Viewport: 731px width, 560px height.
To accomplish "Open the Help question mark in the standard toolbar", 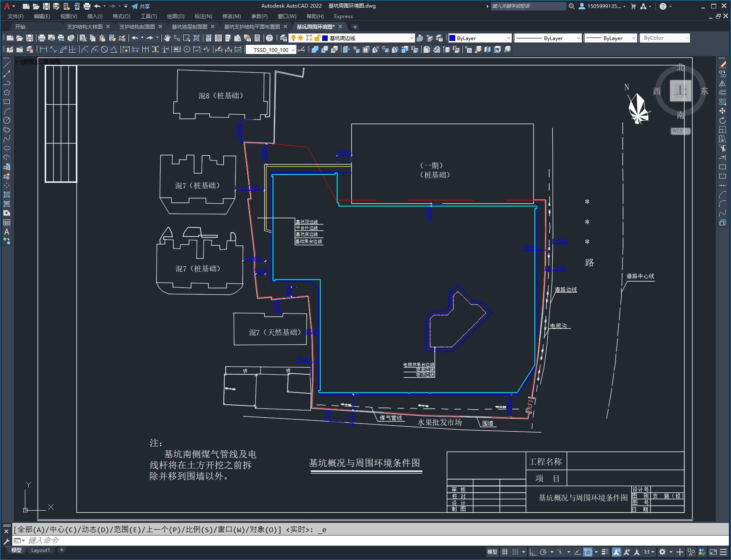I will coord(269,38).
